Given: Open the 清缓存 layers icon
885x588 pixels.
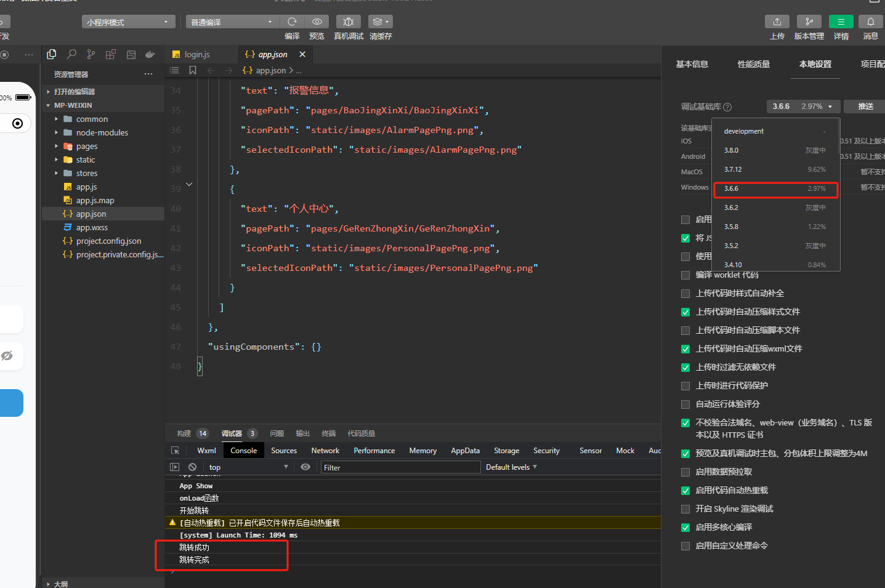Looking at the screenshot, I should click(x=380, y=22).
